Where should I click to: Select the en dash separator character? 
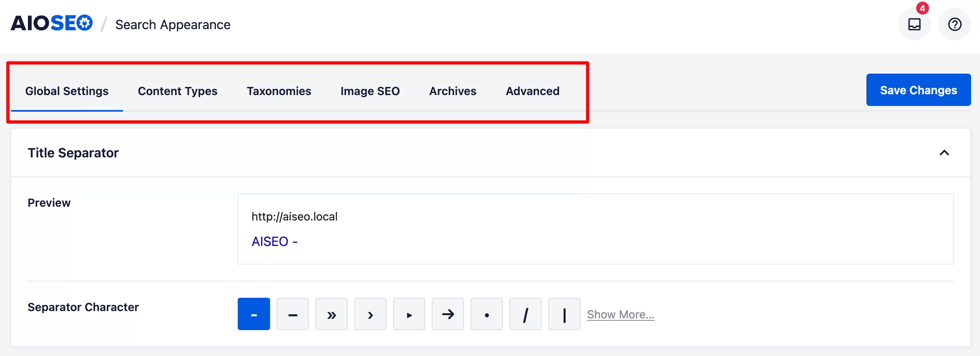pyautogui.click(x=293, y=314)
